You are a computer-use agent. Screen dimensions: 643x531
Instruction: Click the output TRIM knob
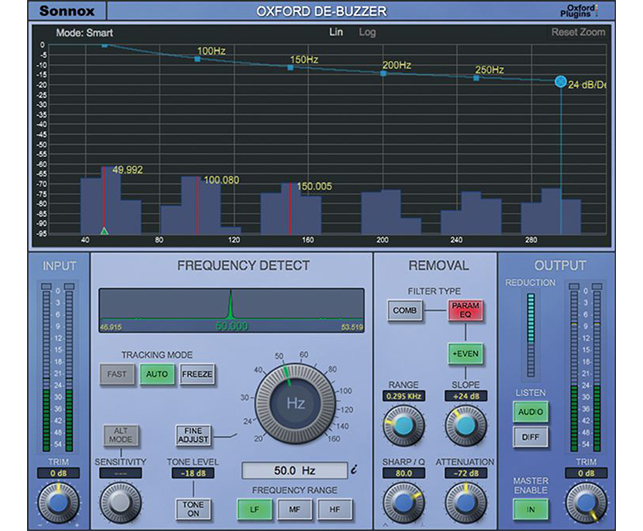[586, 502]
